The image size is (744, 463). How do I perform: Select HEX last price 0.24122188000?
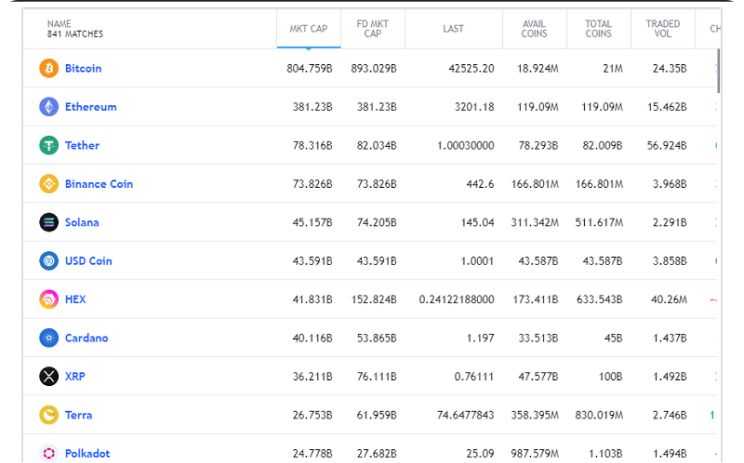coord(456,299)
